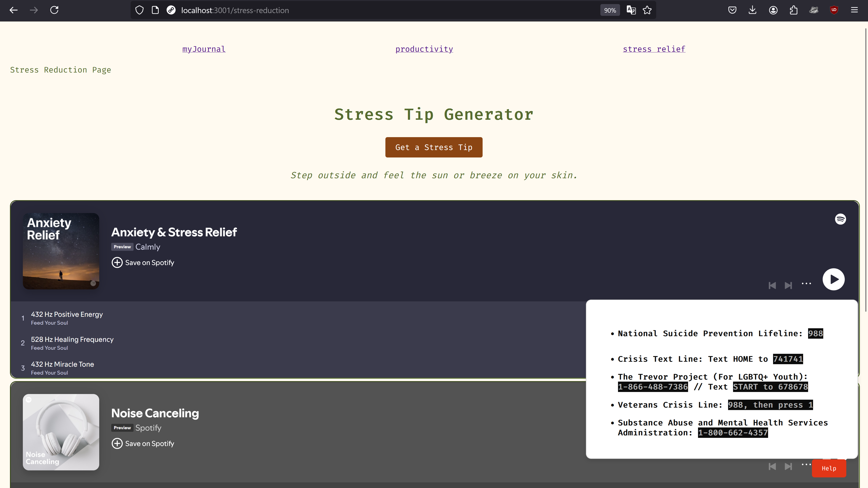Open the myJournal navigation link
Screen dimensions: 868x488
[x=203, y=49]
